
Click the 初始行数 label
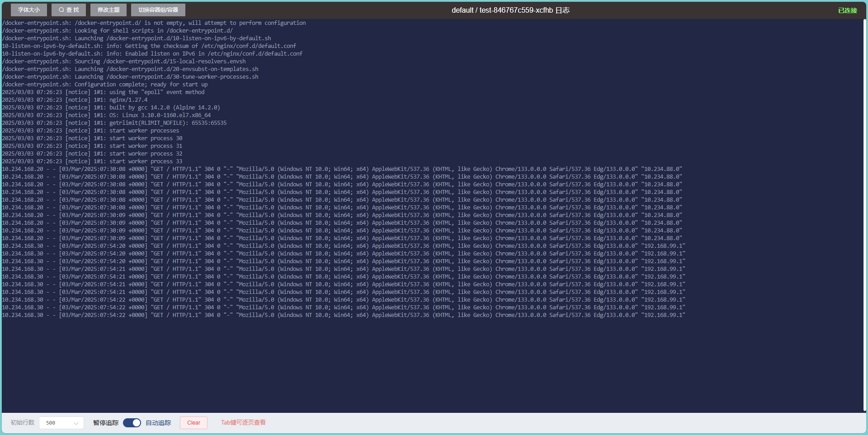[x=23, y=422]
